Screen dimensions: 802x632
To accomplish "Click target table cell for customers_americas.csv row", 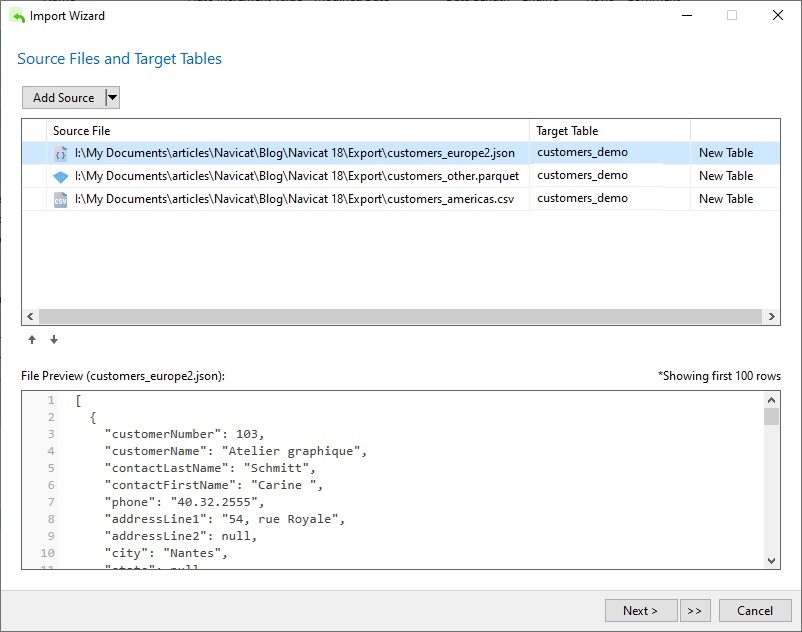I will pos(610,198).
